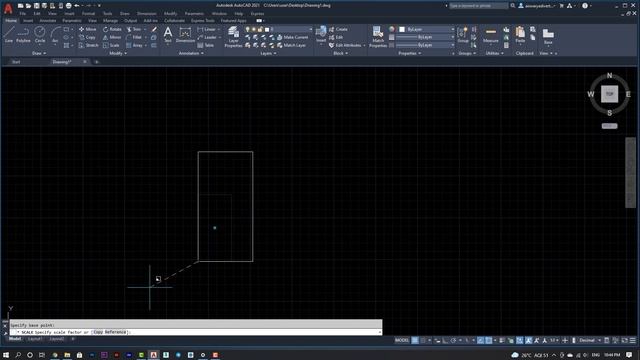Toggle ortho mode in the status bar

[445, 340]
